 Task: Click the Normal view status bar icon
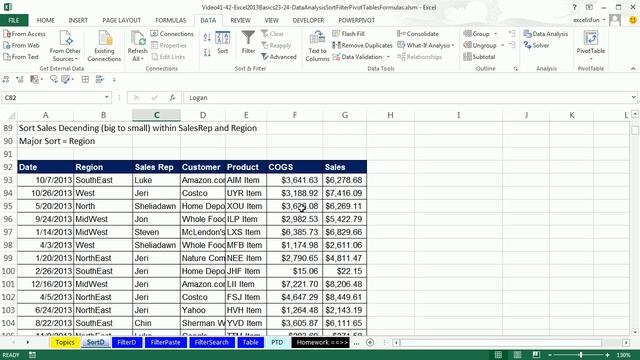[498, 355]
